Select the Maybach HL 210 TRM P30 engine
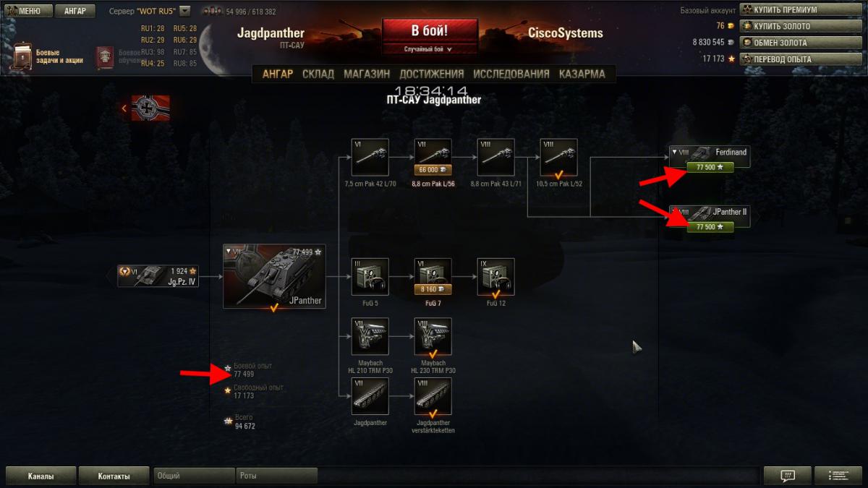 (370, 336)
